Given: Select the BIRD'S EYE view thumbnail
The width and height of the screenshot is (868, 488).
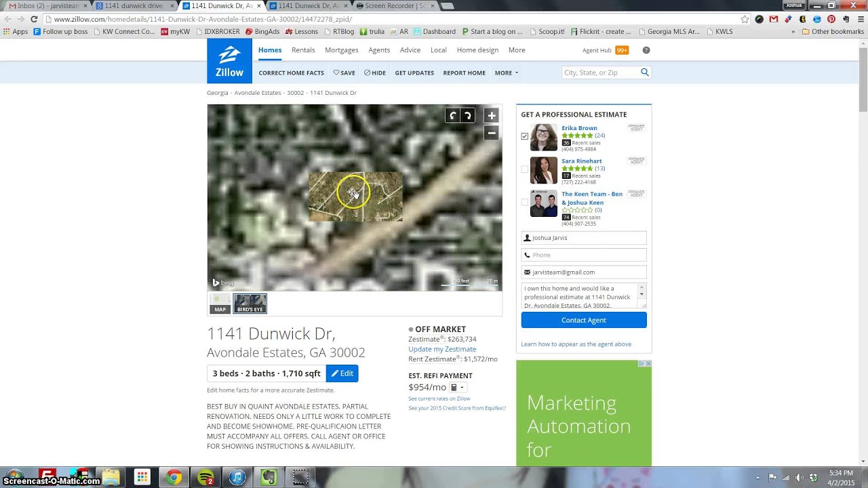Looking at the screenshot, I should point(250,304).
